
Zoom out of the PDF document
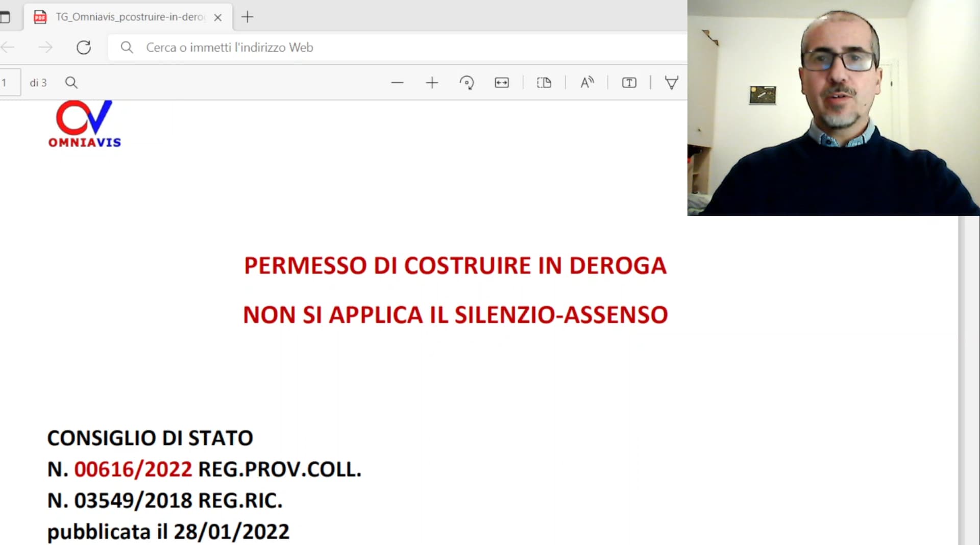[x=397, y=83]
